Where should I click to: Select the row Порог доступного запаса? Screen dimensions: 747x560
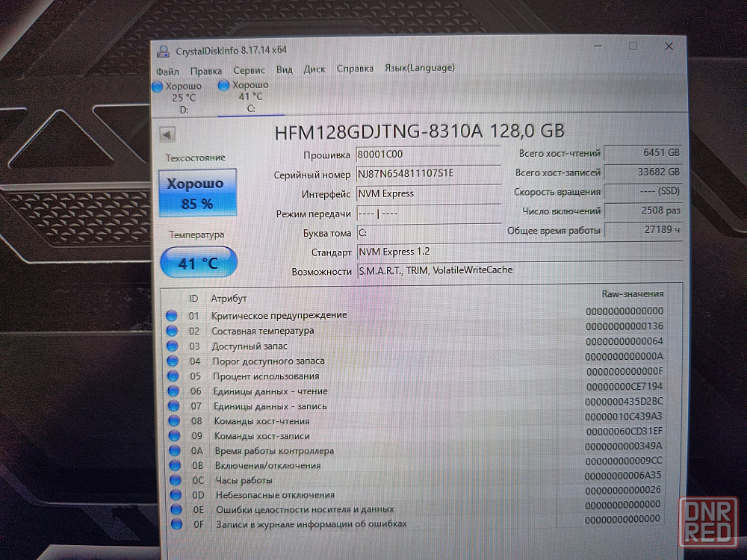[415, 359]
